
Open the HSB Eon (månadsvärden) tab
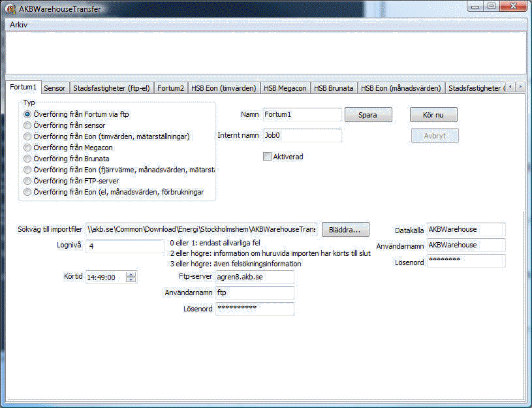[401, 88]
